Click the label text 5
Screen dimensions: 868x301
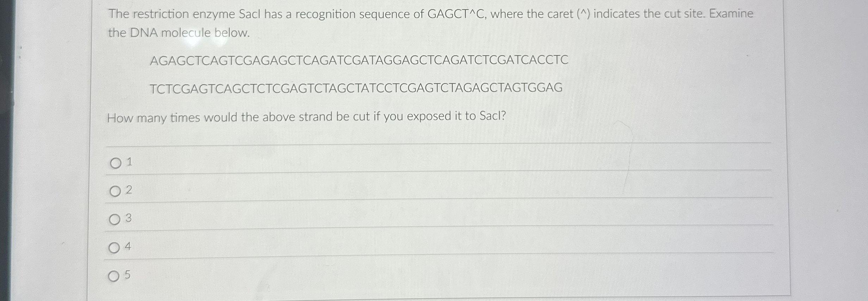128,275
